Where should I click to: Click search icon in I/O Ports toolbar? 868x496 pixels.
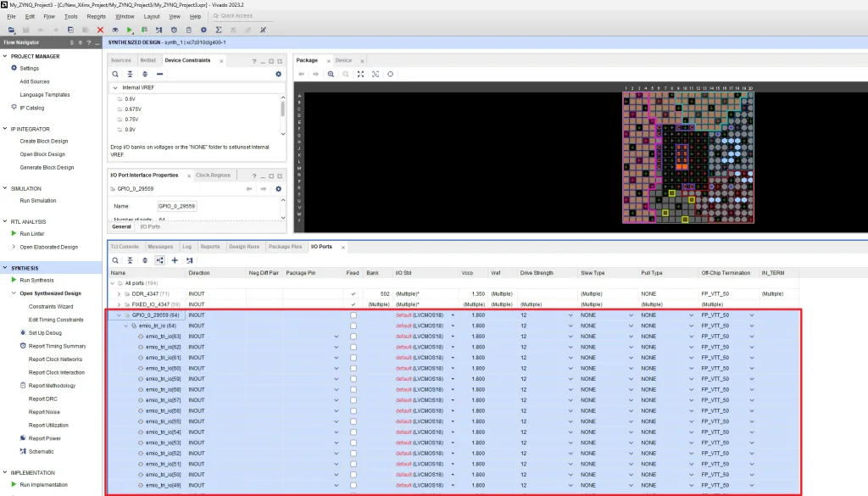tap(115, 260)
